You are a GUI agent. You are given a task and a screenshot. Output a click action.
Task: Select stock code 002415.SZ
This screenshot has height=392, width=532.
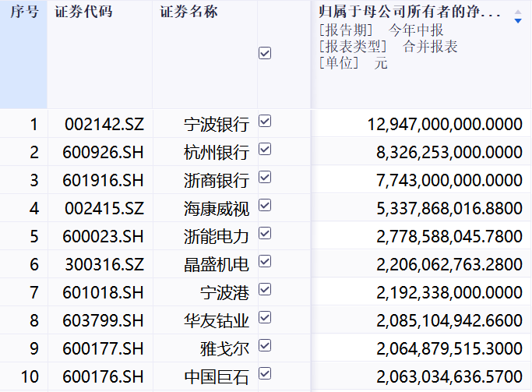104,208
